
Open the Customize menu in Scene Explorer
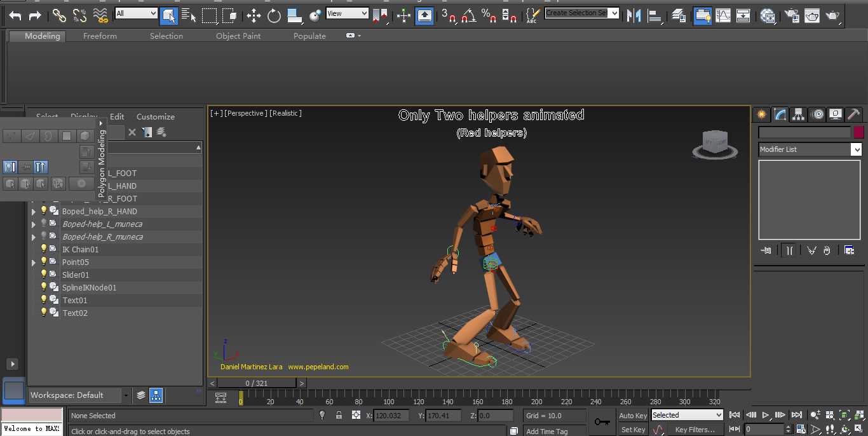coord(155,117)
